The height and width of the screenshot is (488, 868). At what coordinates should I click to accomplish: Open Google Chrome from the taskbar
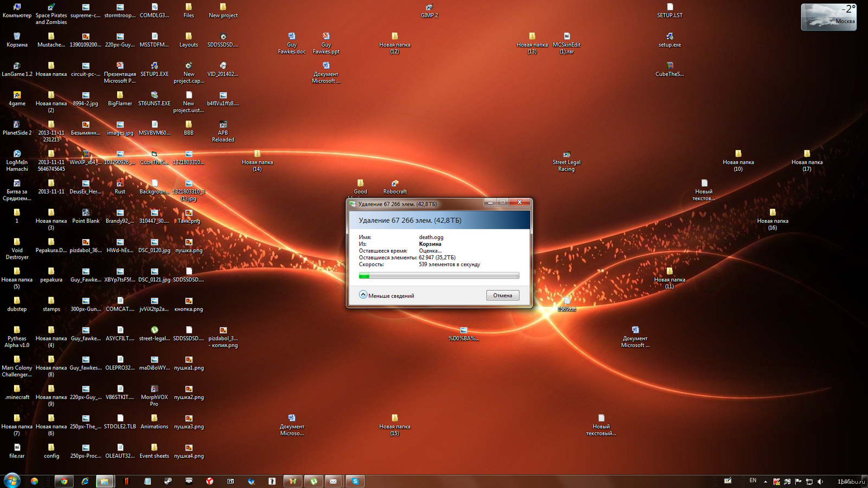pyautogui.click(x=64, y=481)
